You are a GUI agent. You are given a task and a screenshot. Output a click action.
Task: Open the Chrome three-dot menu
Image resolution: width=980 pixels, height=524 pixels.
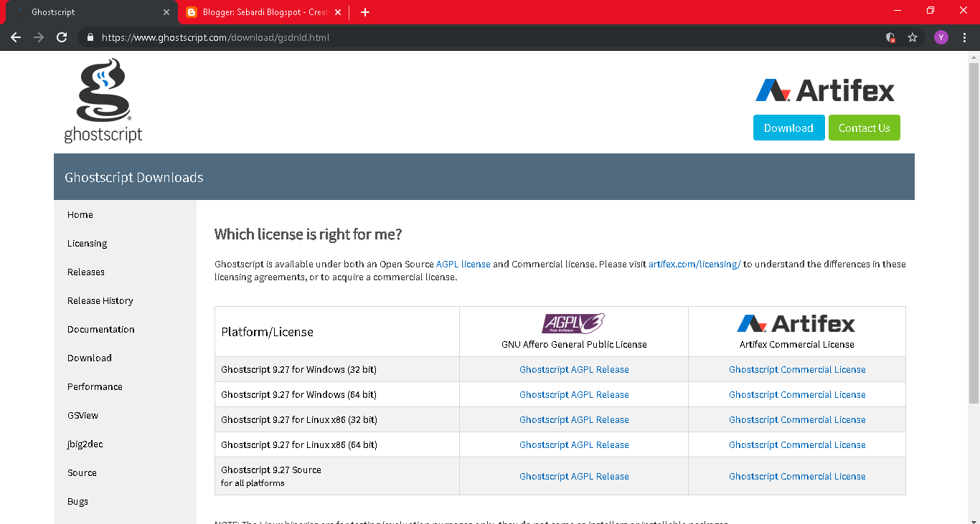coord(964,37)
